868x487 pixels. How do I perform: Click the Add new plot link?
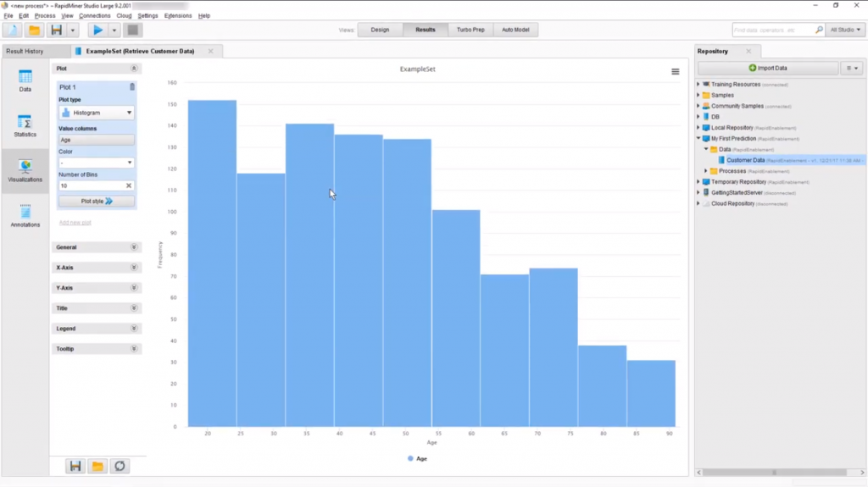(x=75, y=223)
